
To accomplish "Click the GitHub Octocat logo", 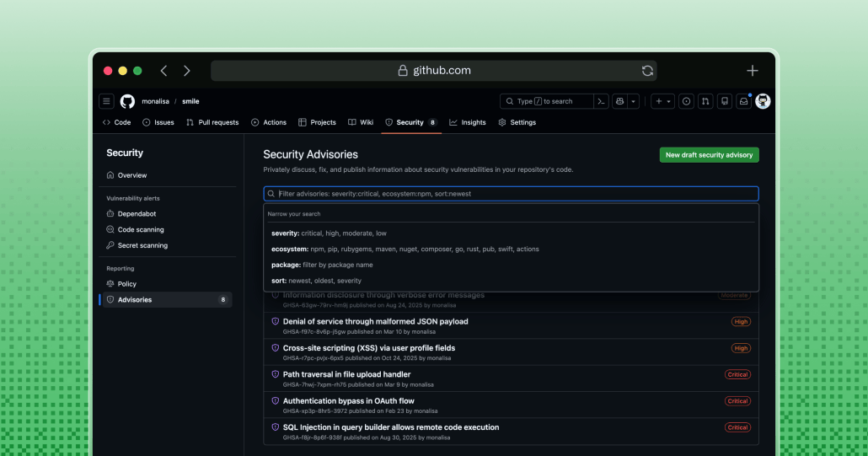I will coord(127,101).
